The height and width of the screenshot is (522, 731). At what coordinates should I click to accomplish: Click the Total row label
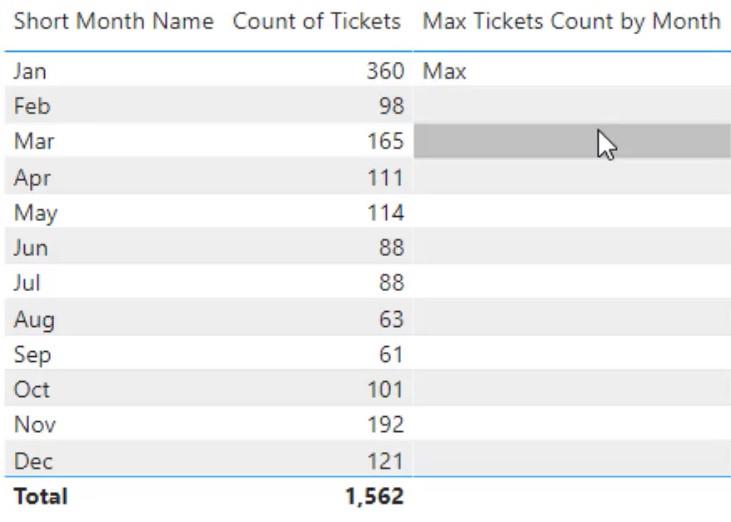[x=41, y=496]
